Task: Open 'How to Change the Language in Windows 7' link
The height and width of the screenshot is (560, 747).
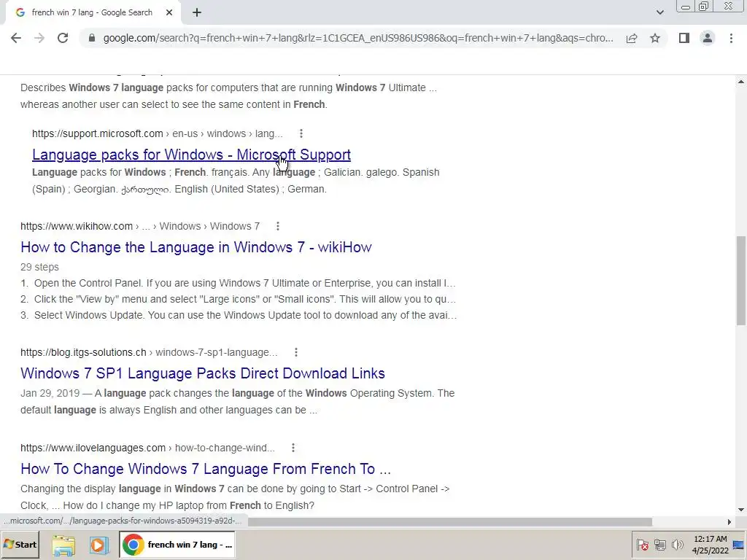Action: click(196, 247)
